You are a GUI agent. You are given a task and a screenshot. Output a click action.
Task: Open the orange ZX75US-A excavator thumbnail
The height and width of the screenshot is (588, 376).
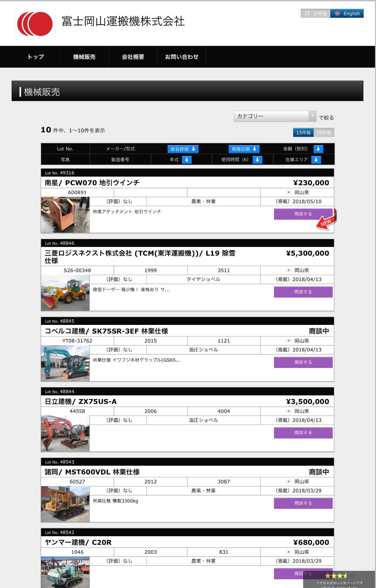tap(65, 434)
